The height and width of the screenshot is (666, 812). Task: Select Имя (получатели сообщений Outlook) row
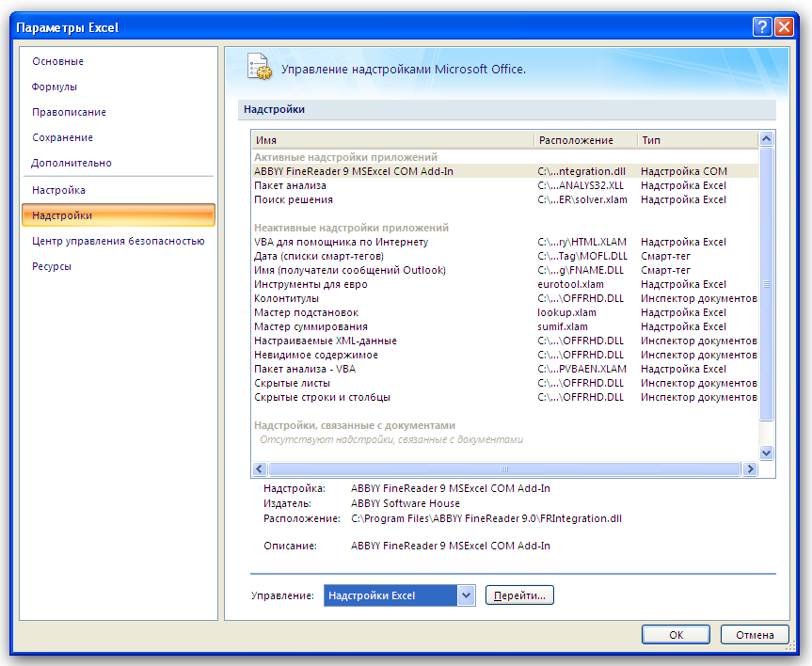(x=505, y=270)
